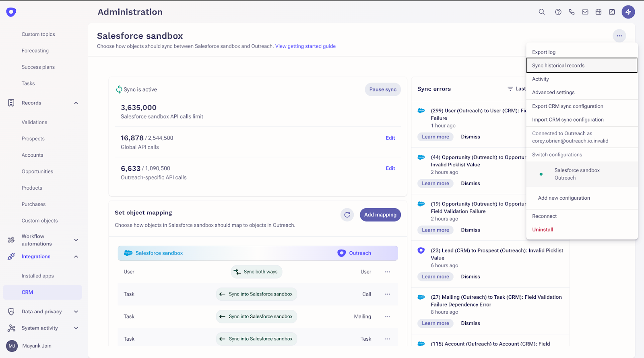Open the calendar icon in header
The width and height of the screenshot is (644, 358).
599,12
